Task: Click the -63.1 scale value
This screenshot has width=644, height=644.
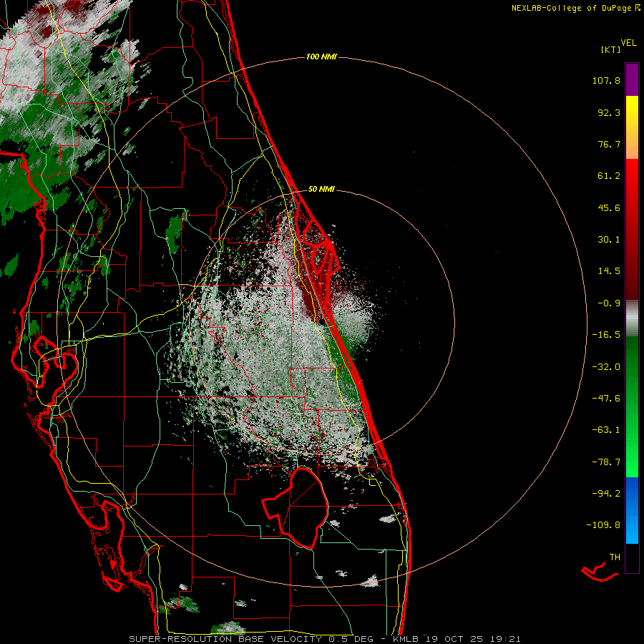Action: pos(606,430)
